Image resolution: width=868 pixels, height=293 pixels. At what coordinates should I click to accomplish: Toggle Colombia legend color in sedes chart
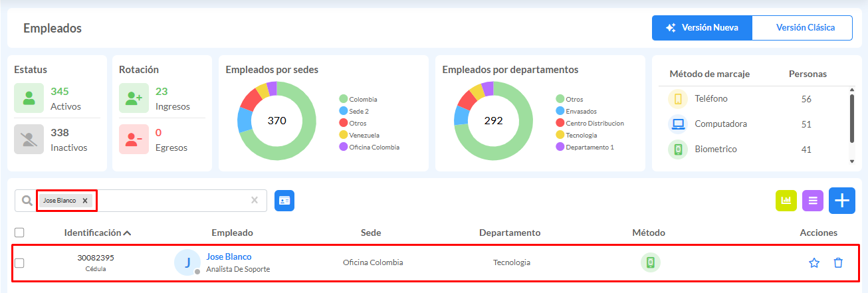(x=343, y=99)
